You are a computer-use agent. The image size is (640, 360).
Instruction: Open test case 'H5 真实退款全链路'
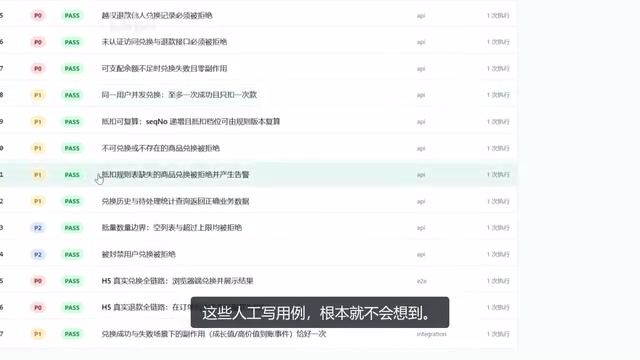click(x=146, y=307)
